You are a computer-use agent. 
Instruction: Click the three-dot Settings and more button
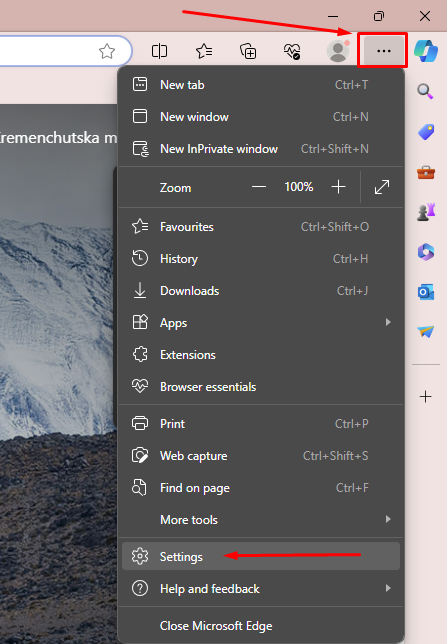tap(383, 51)
